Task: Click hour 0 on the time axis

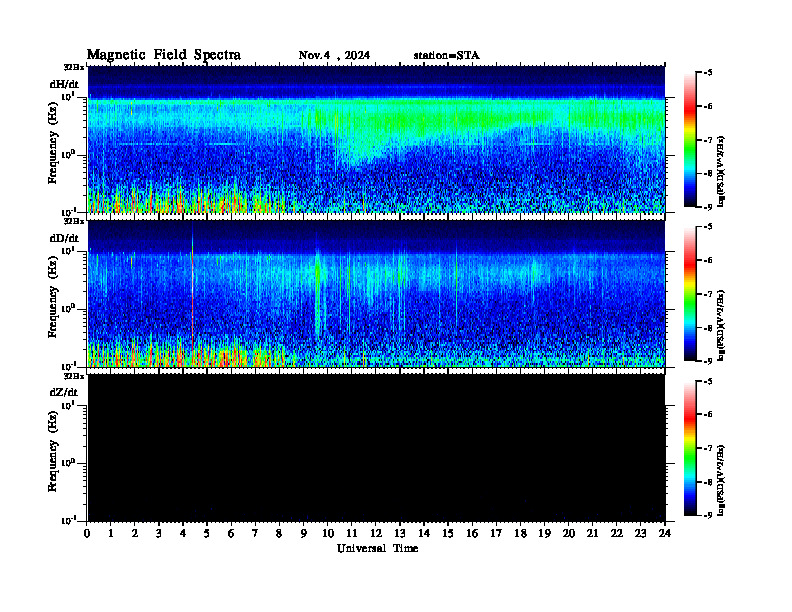Action: 87,534
